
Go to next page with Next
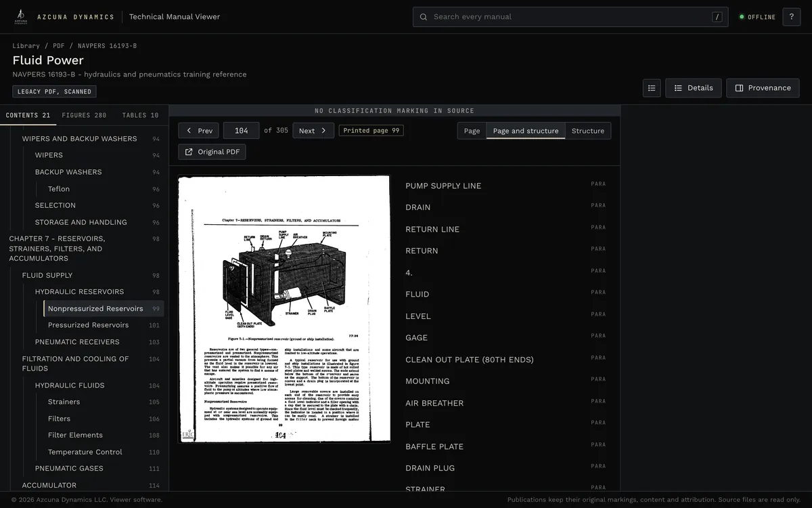(313, 131)
